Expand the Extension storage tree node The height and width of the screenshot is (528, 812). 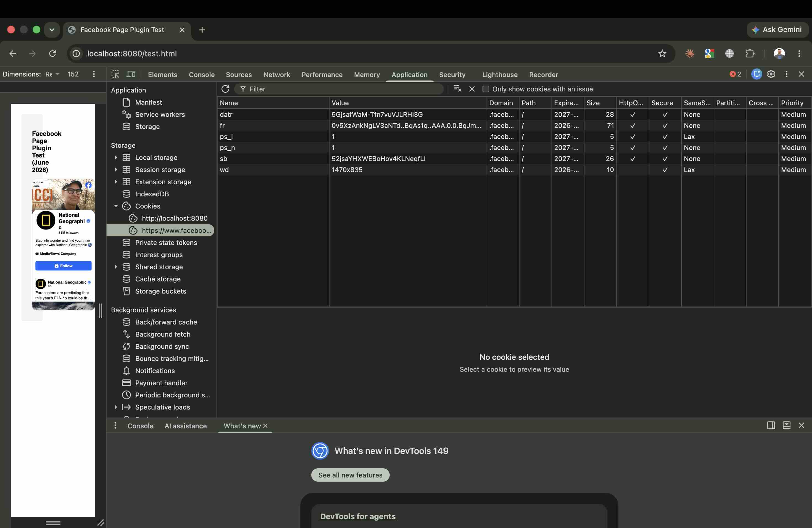point(116,182)
